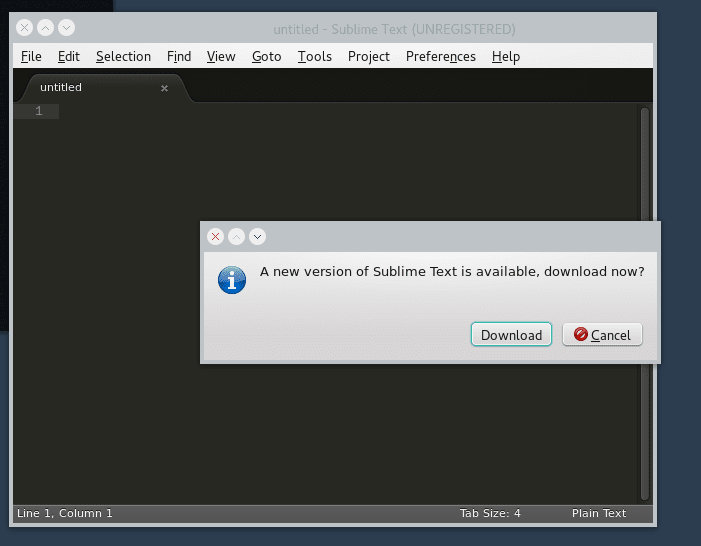
Task: Click the dialog's down-arrow window button
Action: click(x=258, y=237)
